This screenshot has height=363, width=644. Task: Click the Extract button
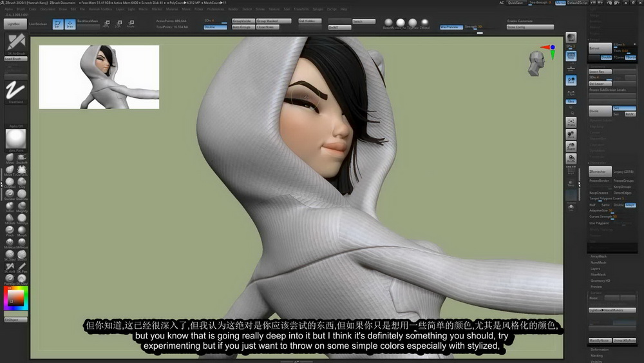600,48
